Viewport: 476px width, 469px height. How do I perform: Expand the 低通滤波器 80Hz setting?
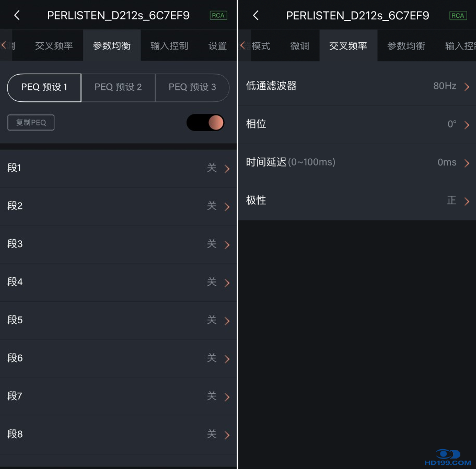(467, 87)
